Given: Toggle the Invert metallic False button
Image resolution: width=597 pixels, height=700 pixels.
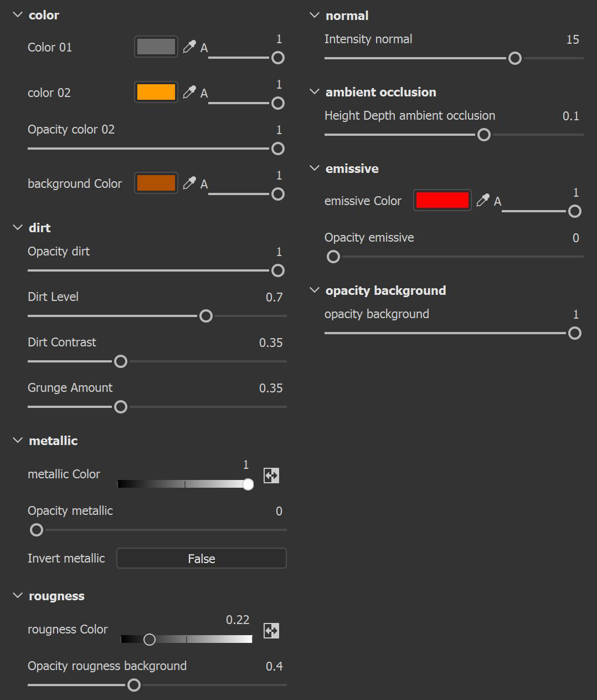Looking at the screenshot, I should (201, 559).
